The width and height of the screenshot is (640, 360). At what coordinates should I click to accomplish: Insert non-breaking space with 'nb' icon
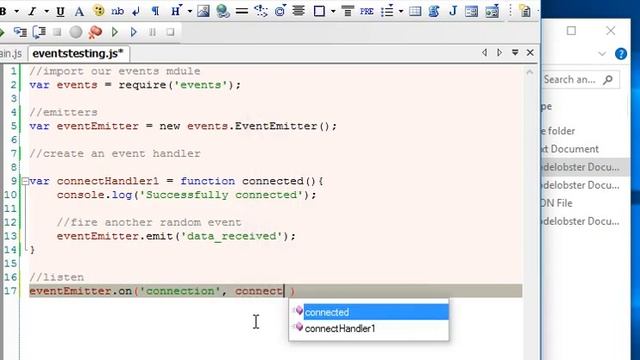pyautogui.click(x=117, y=11)
